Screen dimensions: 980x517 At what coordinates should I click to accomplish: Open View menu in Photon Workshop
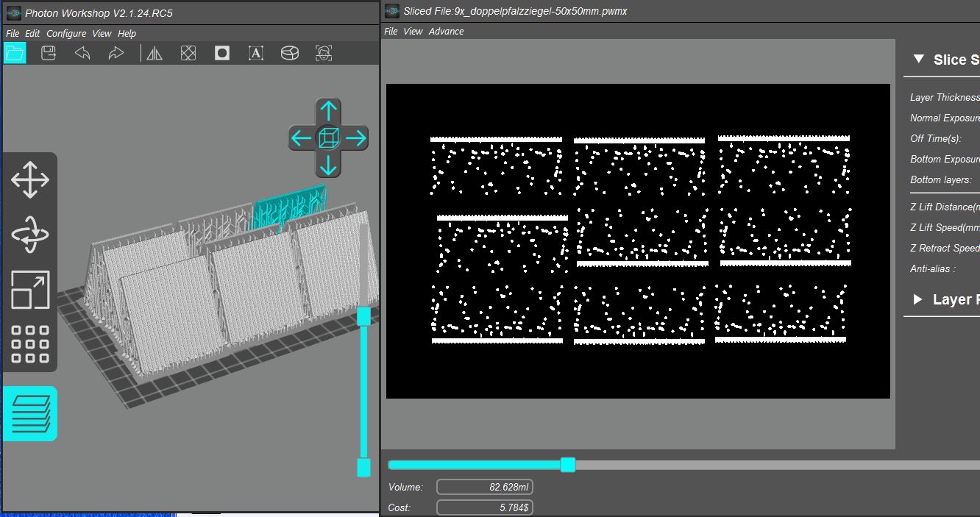point(102,33)
